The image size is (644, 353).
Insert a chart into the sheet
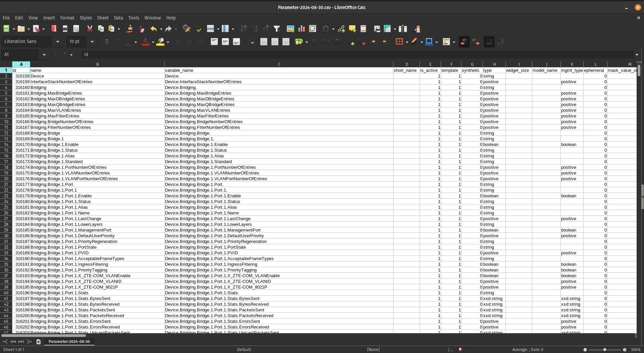(x=301, y=29)
